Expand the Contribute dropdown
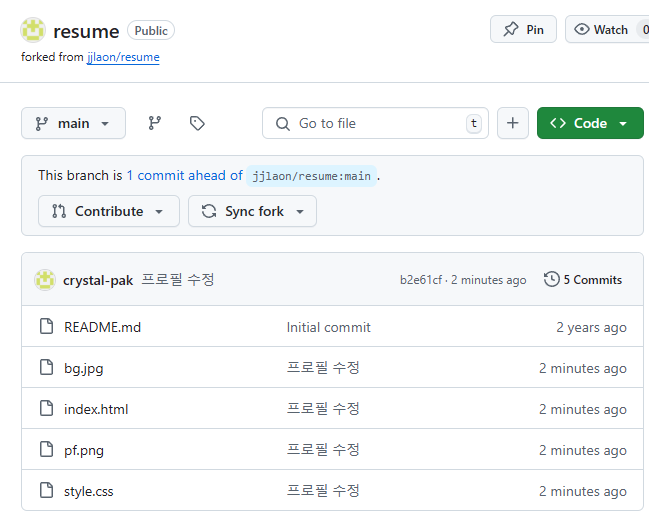The height and width of the screenshot is (518, 649). tap(109, 211)
